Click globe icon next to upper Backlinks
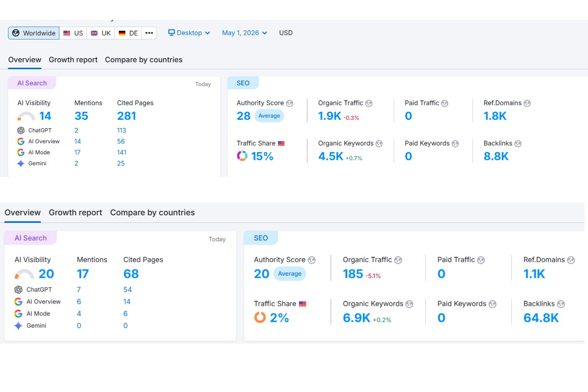588x392 pixels. coord(518,144)
